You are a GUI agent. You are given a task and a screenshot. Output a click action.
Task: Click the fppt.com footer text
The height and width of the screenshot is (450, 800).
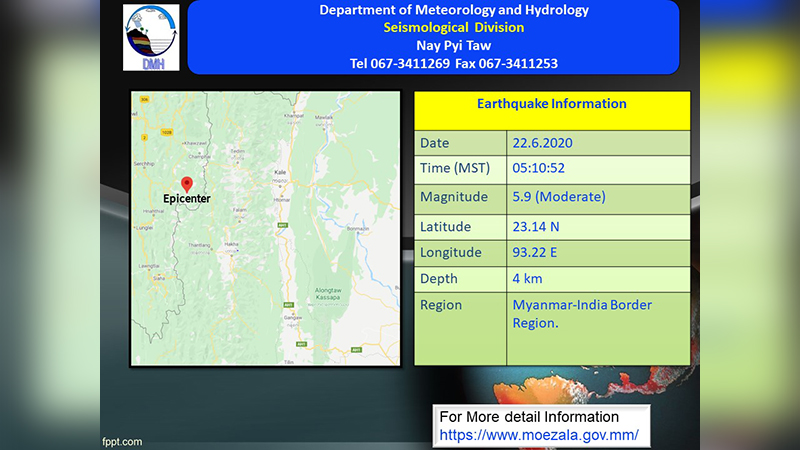(122, 442)
